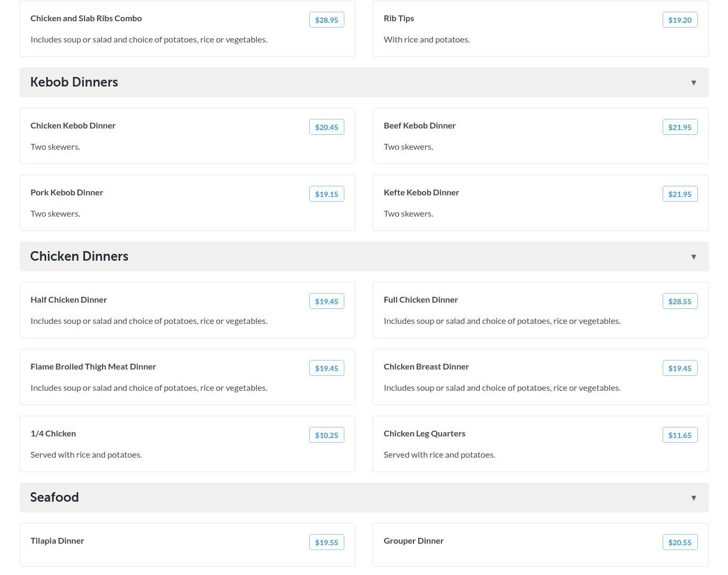The image size is (728, 575).
Task: Click Pork Kebob Dinner's $19.15 price
Action: (x=326, y=194)
